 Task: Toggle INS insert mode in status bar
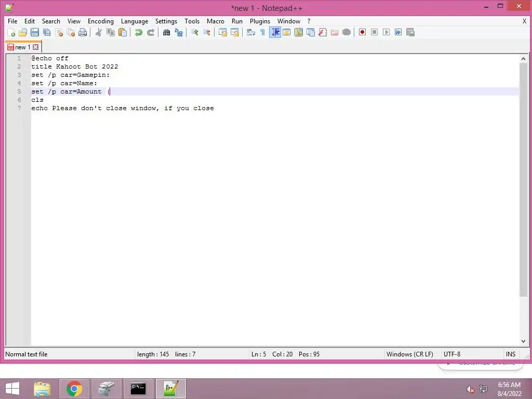(511, 354)
